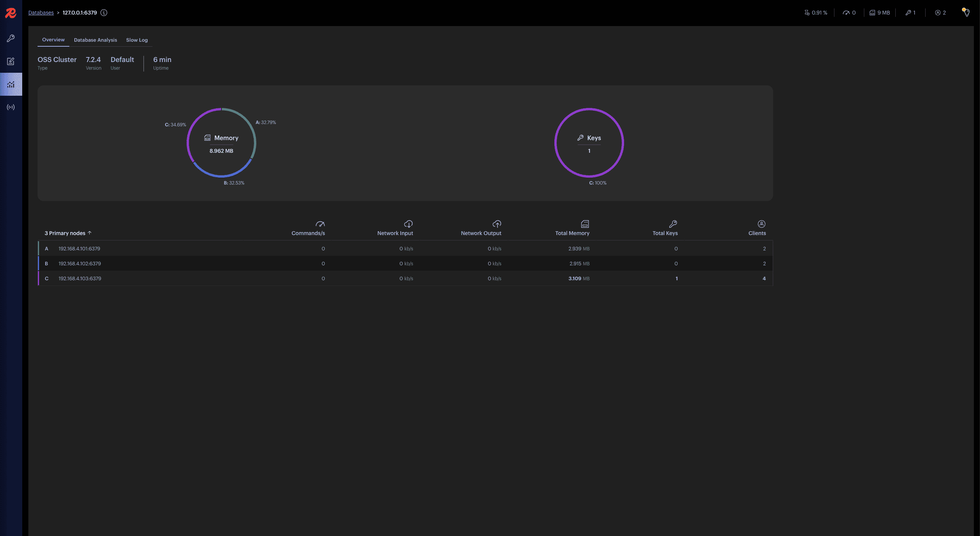Open the insights lightbulb icon
The width and height of the screenshot is (980, 536).
pyautogui.click(x=966, y=13)
